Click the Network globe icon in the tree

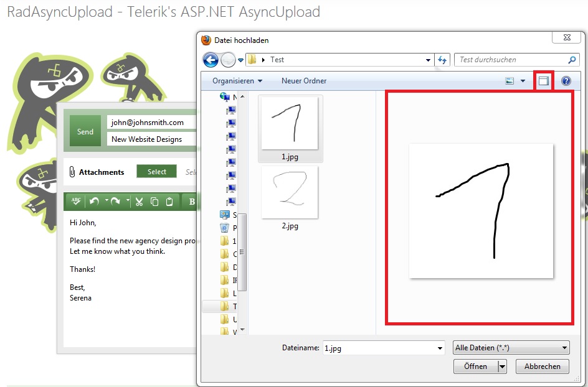pyautogui.click(x=225, y=97)
